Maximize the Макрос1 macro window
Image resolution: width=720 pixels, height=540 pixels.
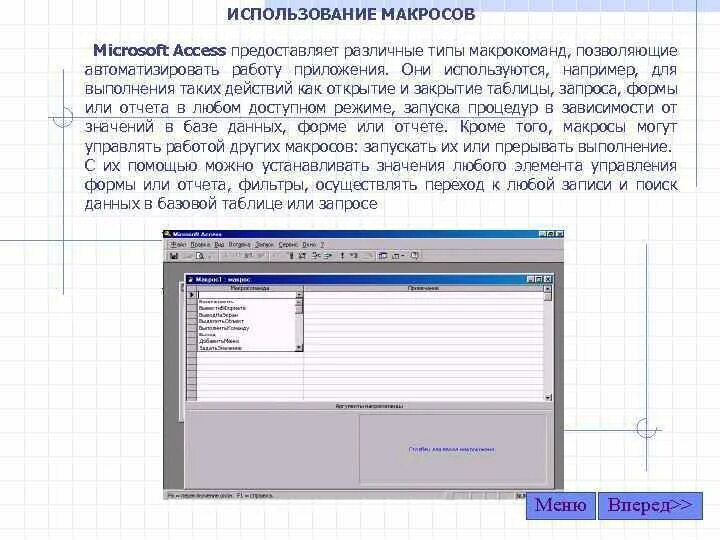[539, 279]
